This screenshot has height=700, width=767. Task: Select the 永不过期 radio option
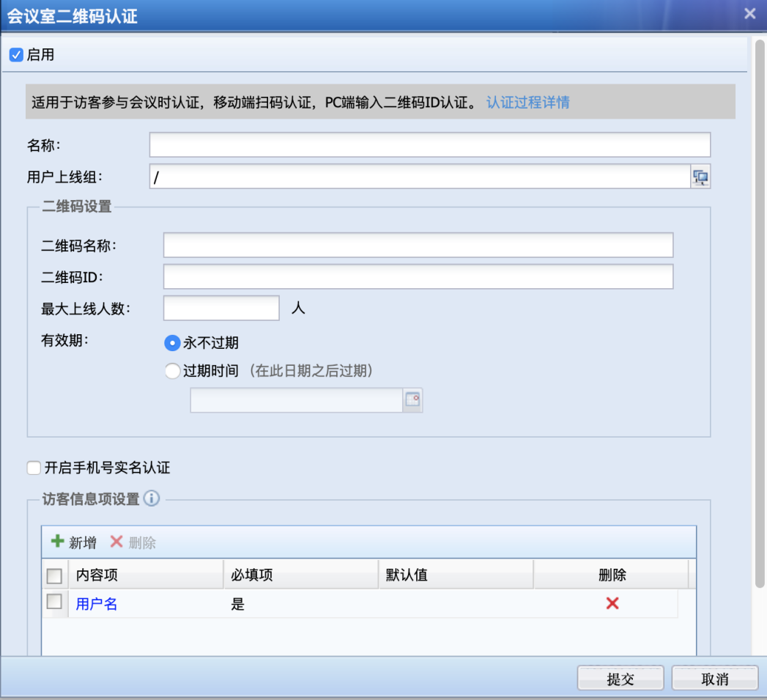[x=172, y=343]
